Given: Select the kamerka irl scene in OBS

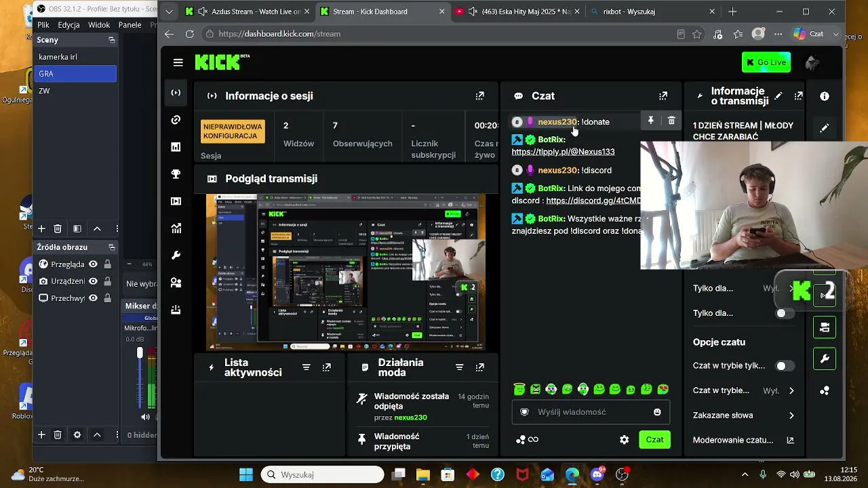Looking at the screenshot, I should 75,57.
